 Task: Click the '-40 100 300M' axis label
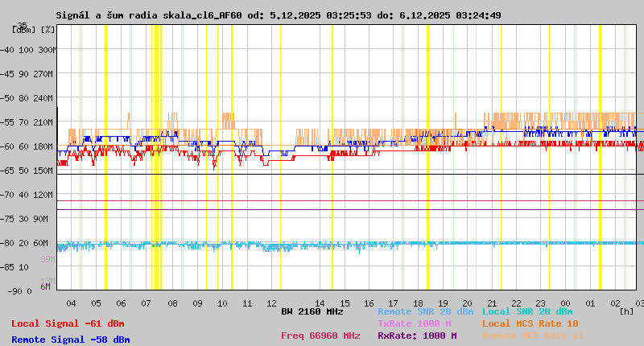click(x=28, y=50)
